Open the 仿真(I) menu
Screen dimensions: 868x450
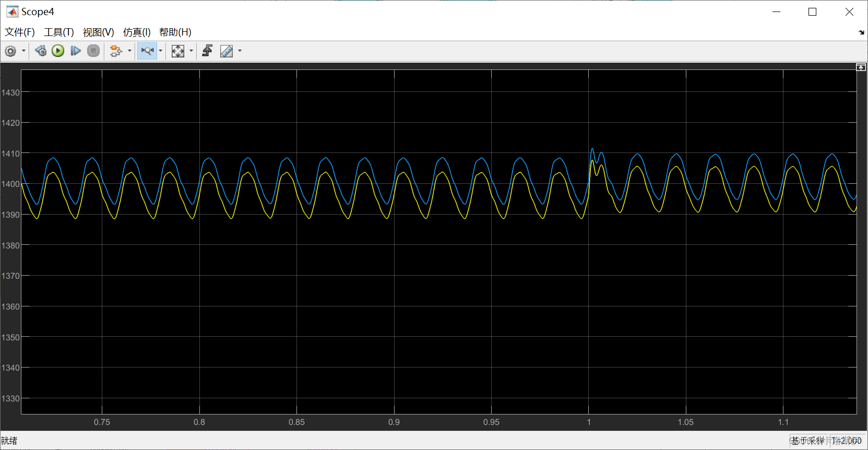[x=137, y=32]
